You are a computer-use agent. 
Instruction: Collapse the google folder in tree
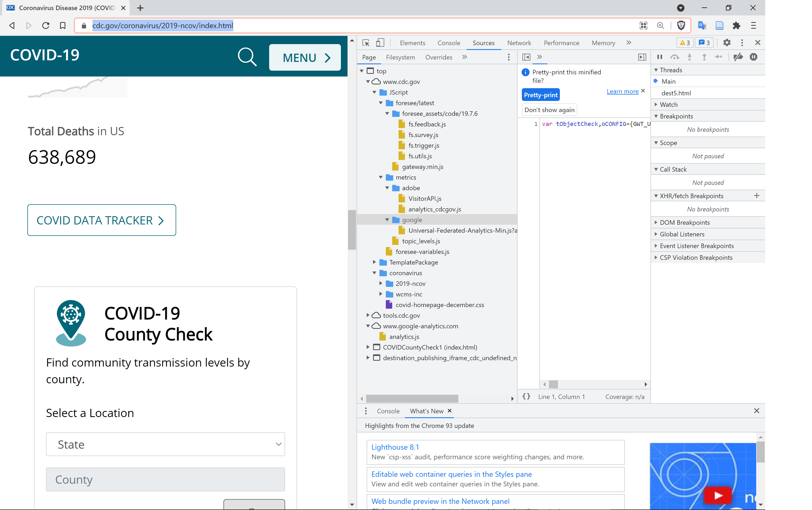[x=387, y=220]
